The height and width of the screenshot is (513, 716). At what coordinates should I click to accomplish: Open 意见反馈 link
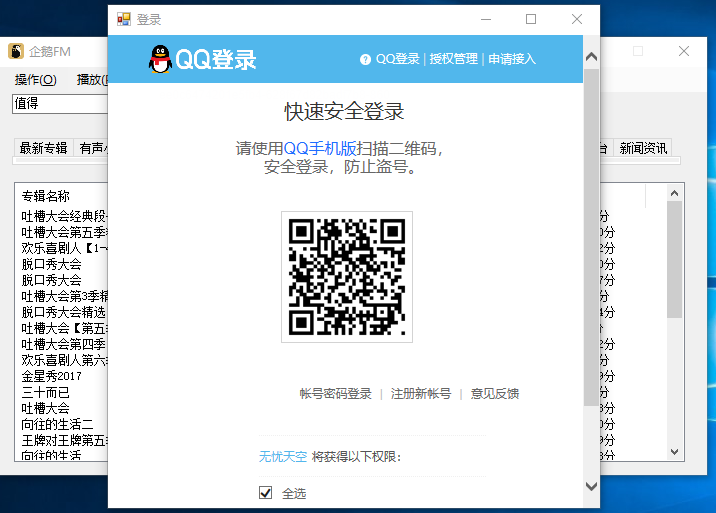[495, 393]
